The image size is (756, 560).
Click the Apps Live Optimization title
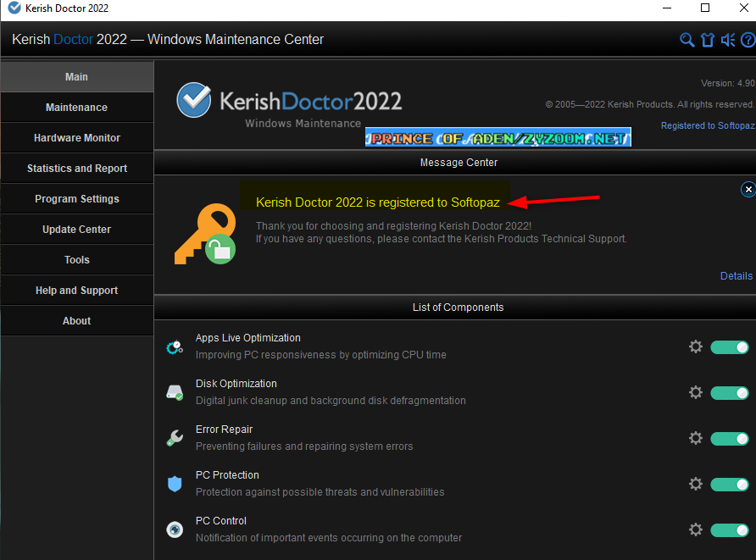coord(247,338)
